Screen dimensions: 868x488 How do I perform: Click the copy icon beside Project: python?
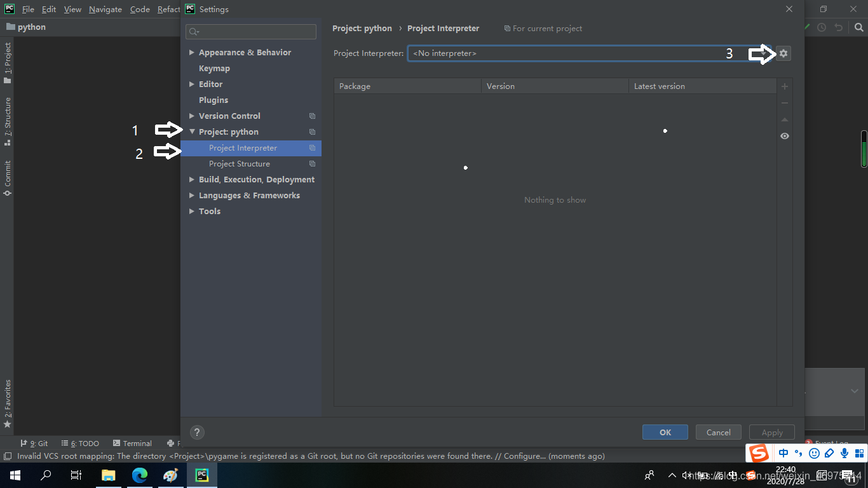tap(312, 132)
